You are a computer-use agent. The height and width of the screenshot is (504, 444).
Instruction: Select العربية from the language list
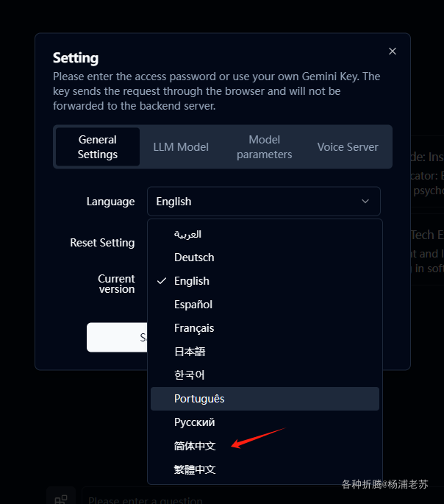tap(188, 234)
